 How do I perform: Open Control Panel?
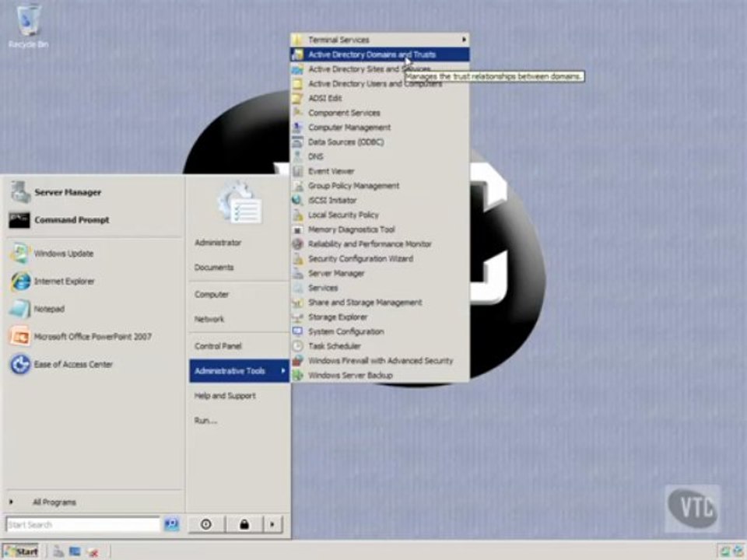tap(218, 345)
